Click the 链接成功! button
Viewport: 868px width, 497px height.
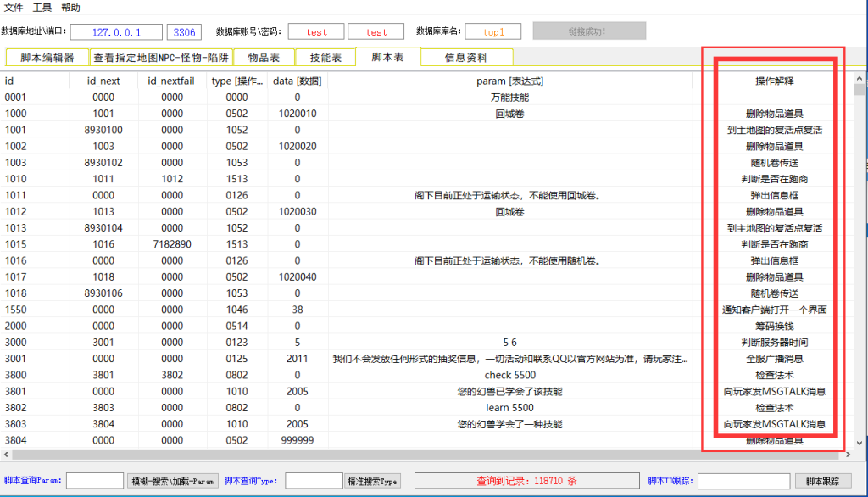(589, 31)
